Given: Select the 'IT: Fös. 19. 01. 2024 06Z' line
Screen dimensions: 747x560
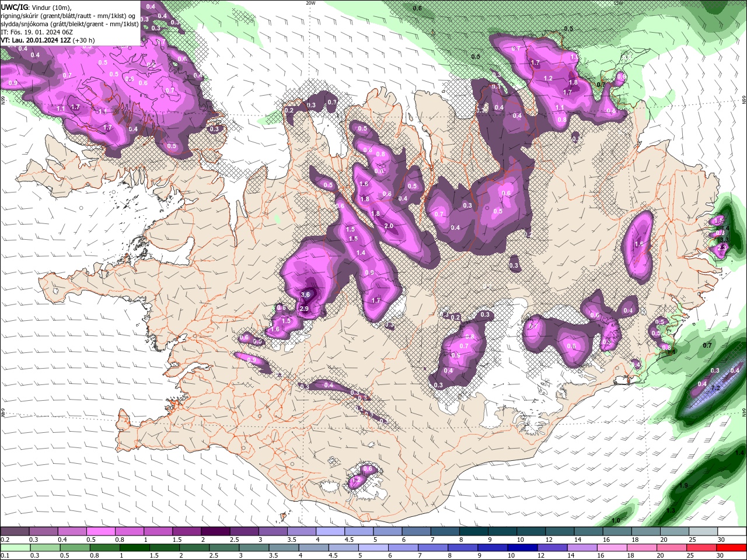Looking at the screenshot, I should click(36, 32).
